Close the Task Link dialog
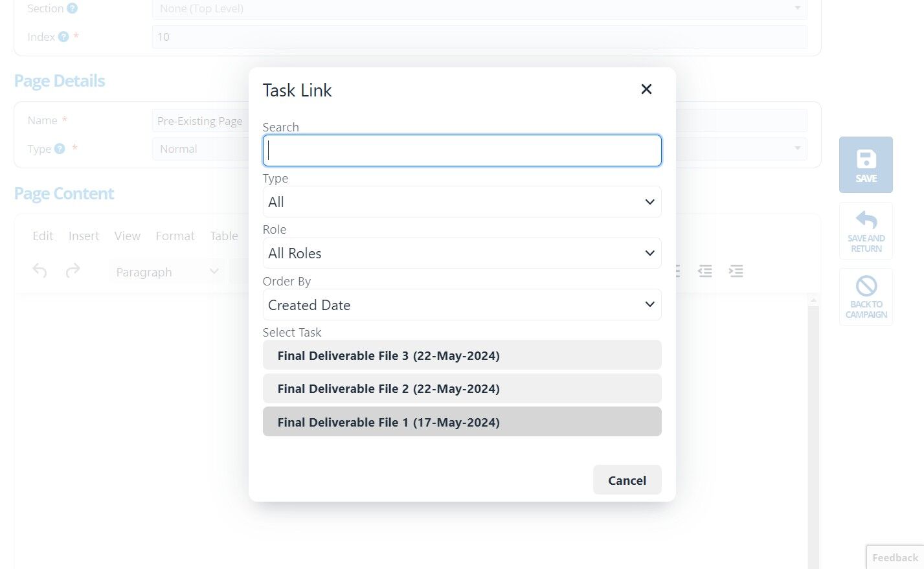This screenshot has width=924, height=569. 646,89
